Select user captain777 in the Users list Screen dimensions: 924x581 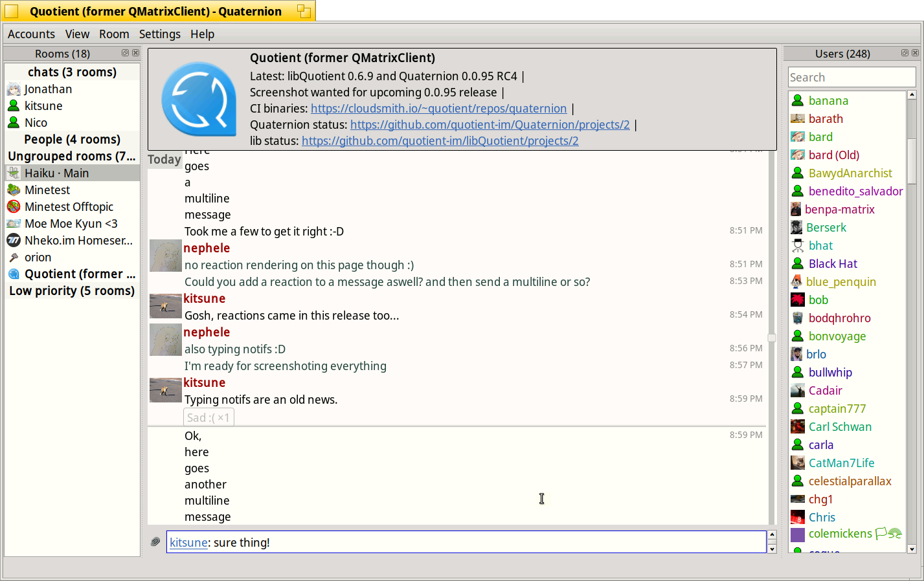[x=847, y=409]
